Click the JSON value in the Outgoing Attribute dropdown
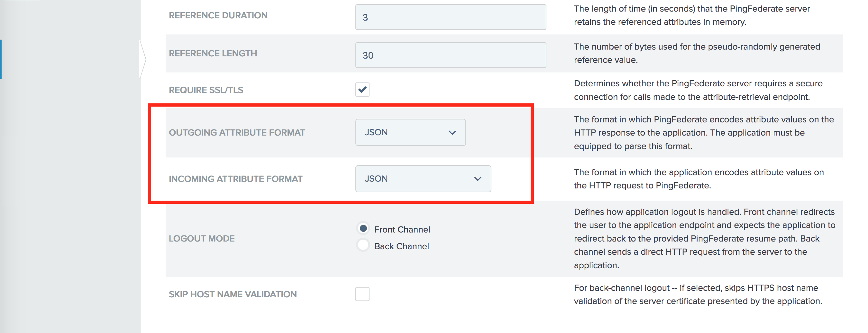The height and width of the screenshot is (333, 868). (376, 132)
